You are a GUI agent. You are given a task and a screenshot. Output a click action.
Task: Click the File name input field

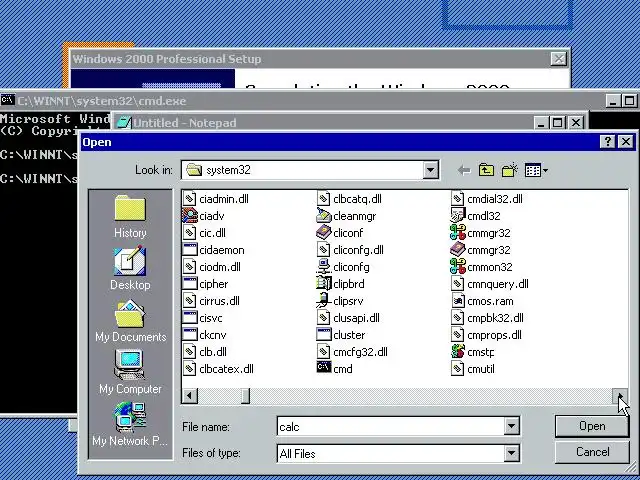[391, 427]
